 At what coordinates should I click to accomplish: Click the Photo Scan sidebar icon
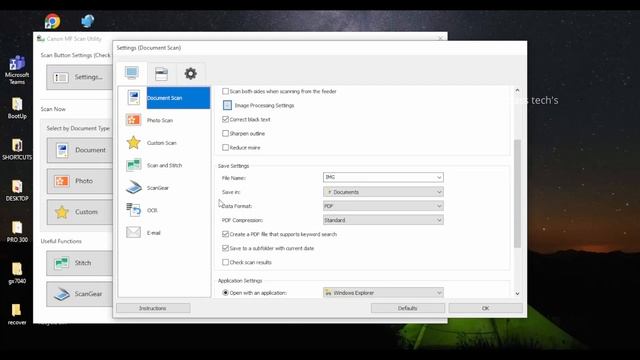(x=133, y=120)
